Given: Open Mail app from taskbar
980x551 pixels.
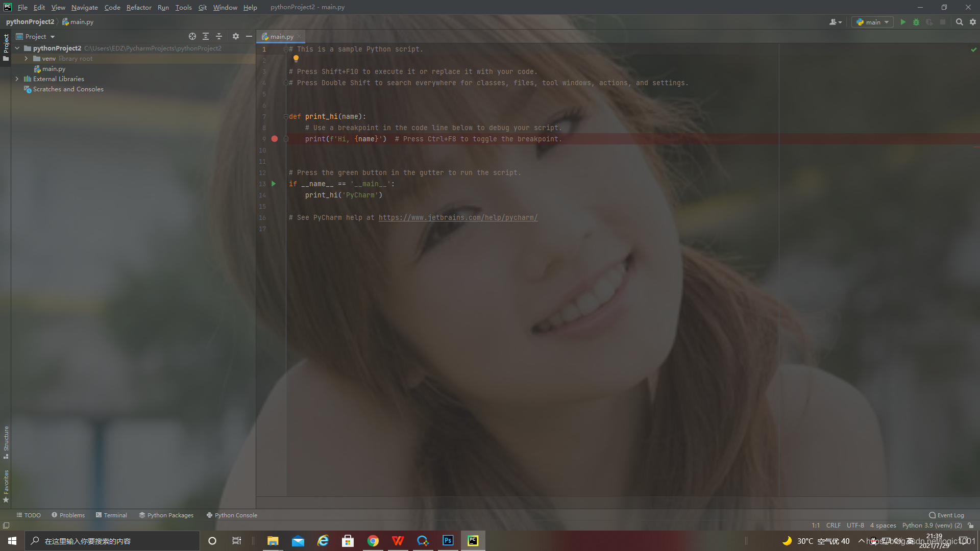Looking at the screenshot, I should click(x=298, y=541).
